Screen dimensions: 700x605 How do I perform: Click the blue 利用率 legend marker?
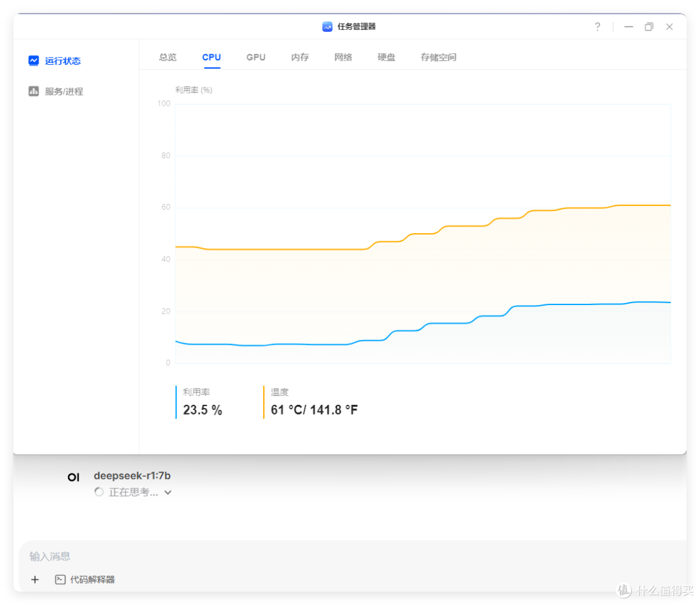click(x=176, y=402)
